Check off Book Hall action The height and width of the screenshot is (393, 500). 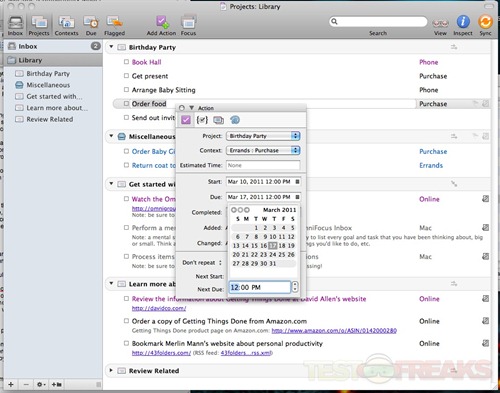126,62
